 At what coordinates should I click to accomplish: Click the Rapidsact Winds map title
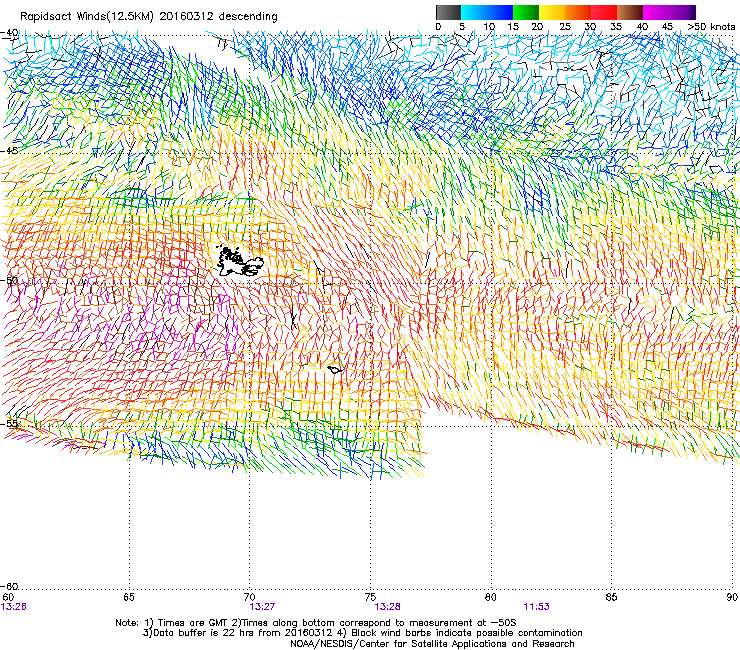[x=149, y=17]
